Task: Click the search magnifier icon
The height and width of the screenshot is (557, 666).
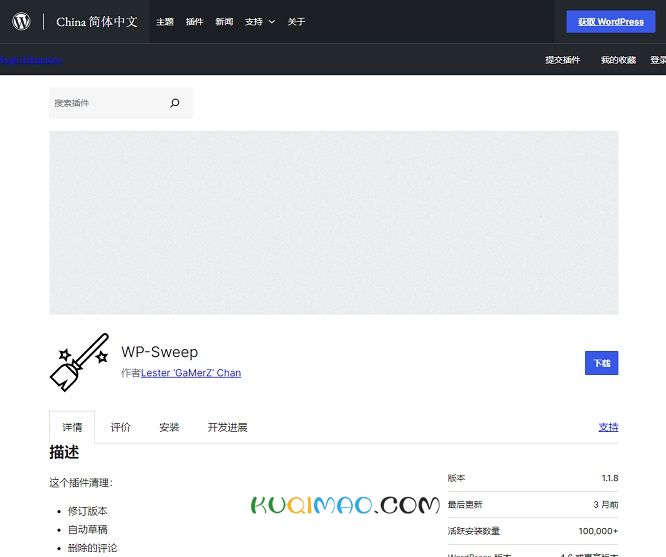Action: (175, 103)
